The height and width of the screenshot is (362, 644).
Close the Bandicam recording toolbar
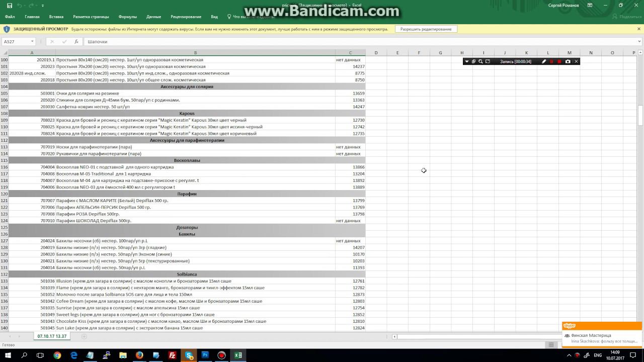(577, 61)
